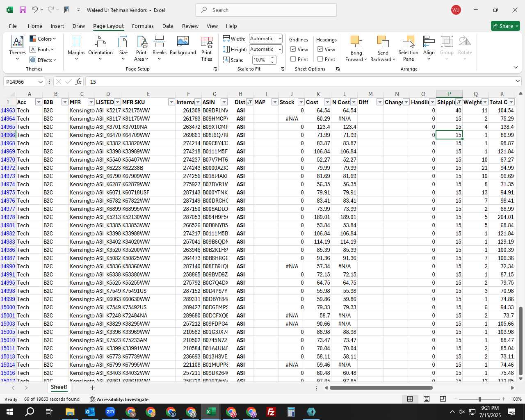
Task: Expand the formula bar
Action: point(518,82)
